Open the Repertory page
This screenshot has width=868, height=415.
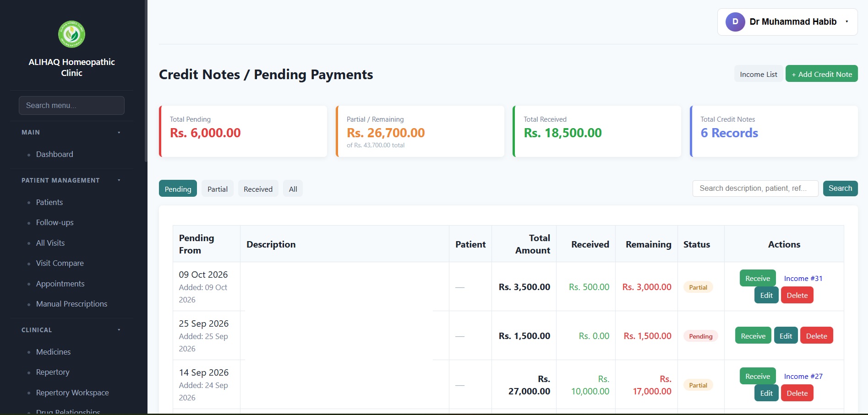53,372
